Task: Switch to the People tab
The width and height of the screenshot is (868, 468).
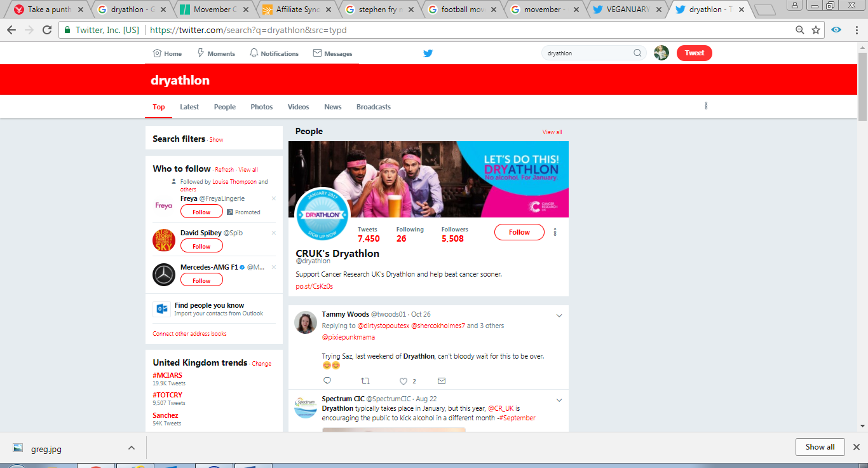Action: point(225,107)
